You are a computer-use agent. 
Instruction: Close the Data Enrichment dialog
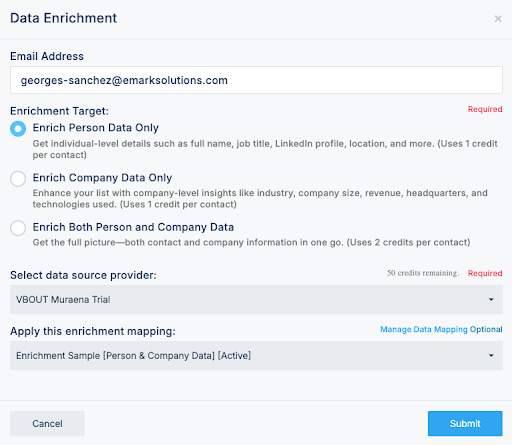[x=498, y=19]
